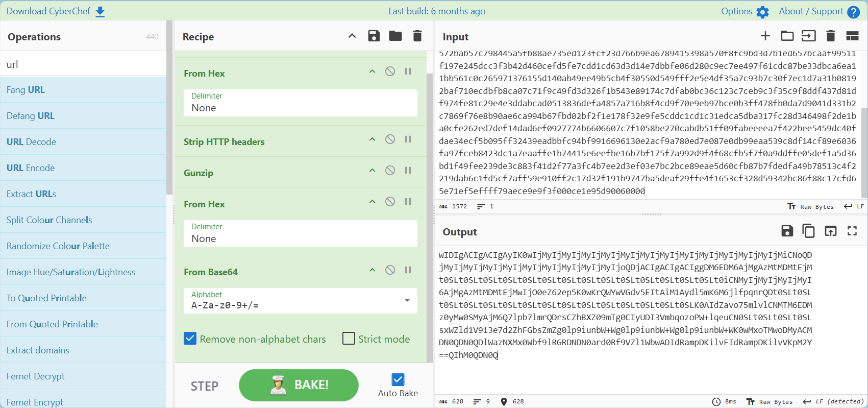Select From Quoted Printable operation
This screenshot has height=408, width=868.
tap(83, 324)
